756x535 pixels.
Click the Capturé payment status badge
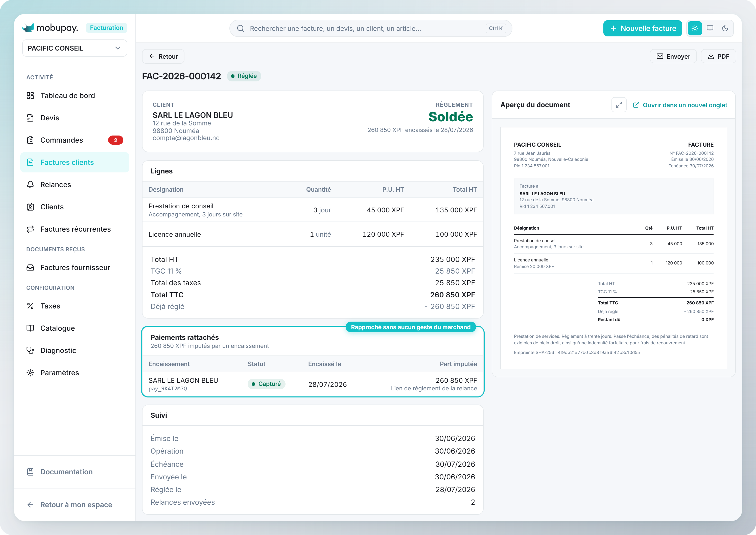pos(266,384)
